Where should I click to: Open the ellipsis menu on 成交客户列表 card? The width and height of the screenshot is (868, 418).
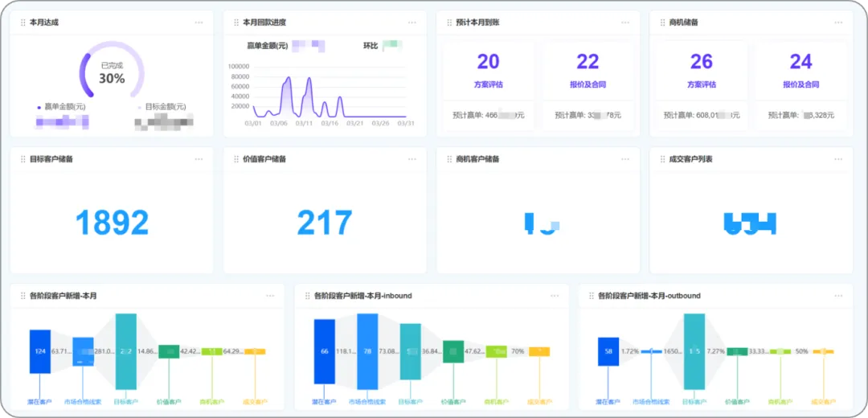pyautogui.click(x=838, y=159)
